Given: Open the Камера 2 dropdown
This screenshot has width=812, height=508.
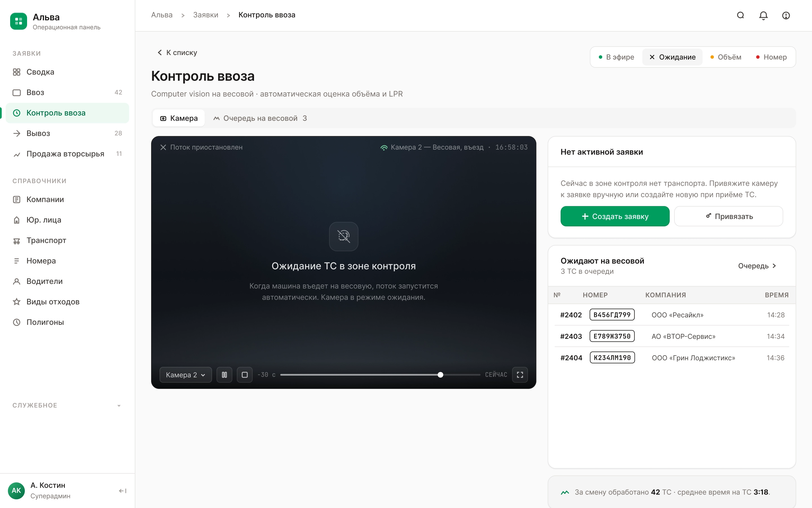Looking at the screenshot, I should (186, 375).
